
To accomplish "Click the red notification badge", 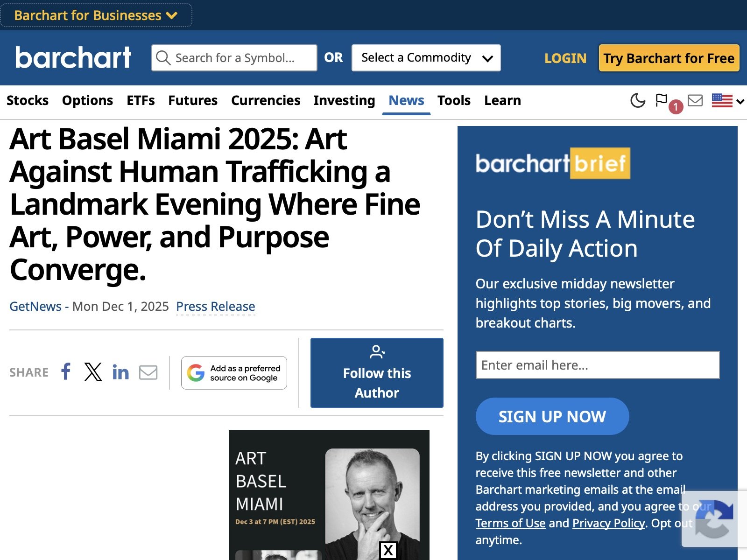I will coord(676,107).
